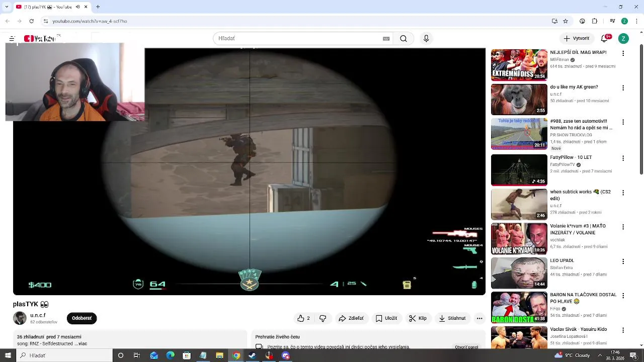Viewport: 644px width, 362px height.
Task: Like the video with thumbs up
Action: pyautogui.click(x=303, y=318)
